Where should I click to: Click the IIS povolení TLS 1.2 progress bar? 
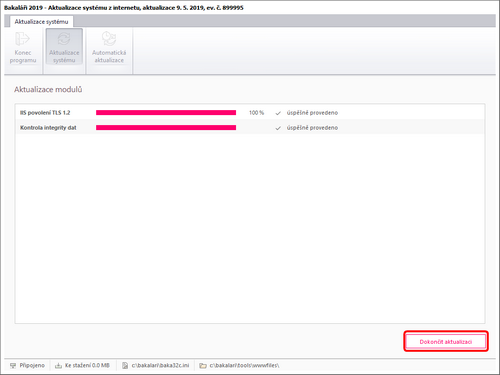[166, 113]
